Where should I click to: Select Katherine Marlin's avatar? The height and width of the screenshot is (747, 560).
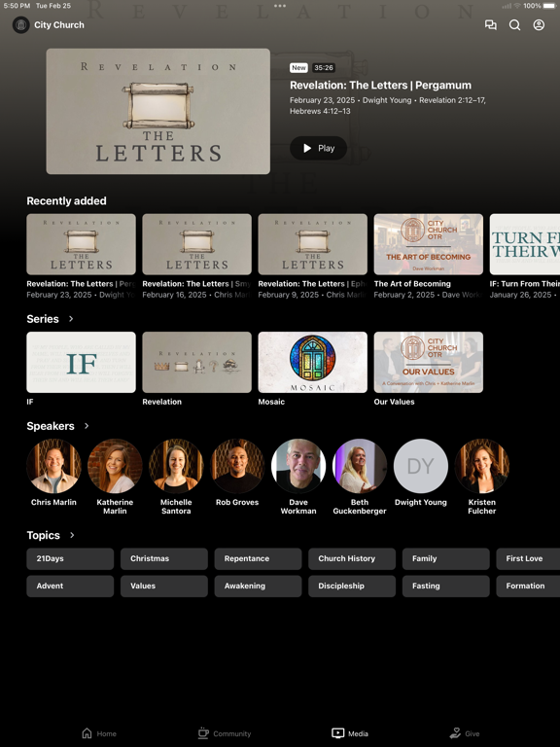point(115,466)
